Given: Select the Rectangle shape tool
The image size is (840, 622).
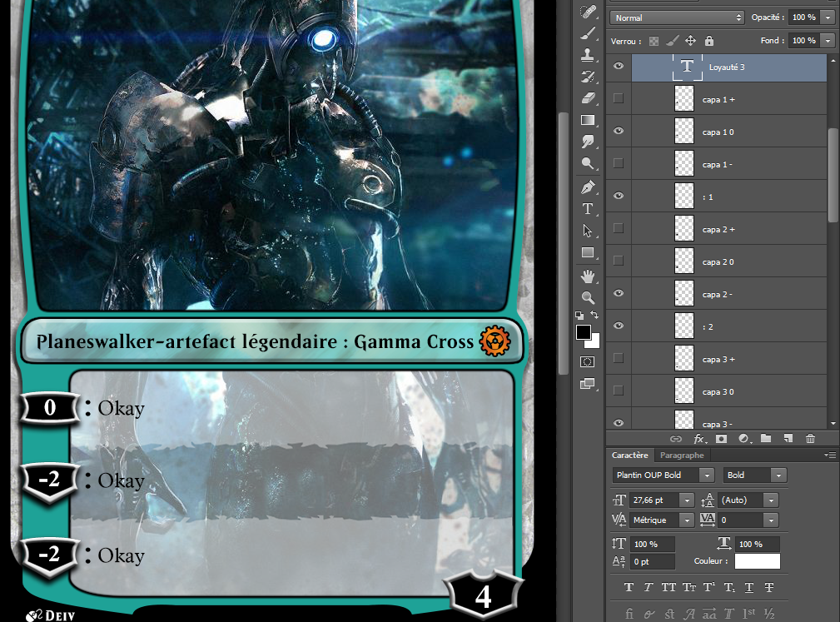Looking at the screenshot, I should 589,253.
